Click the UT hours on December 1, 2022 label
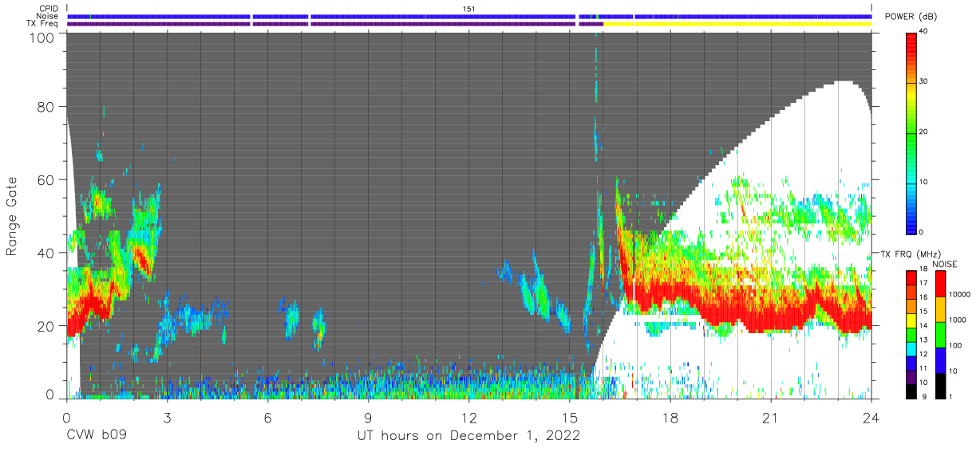Screen dimensions: 980x452 tap(468, 436)
